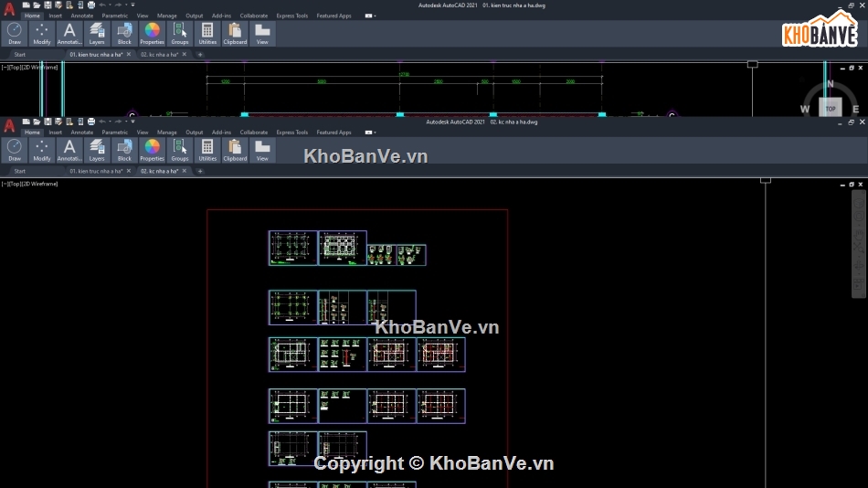Click Open folder icon in top window toolbar

(x=37, y=5)
